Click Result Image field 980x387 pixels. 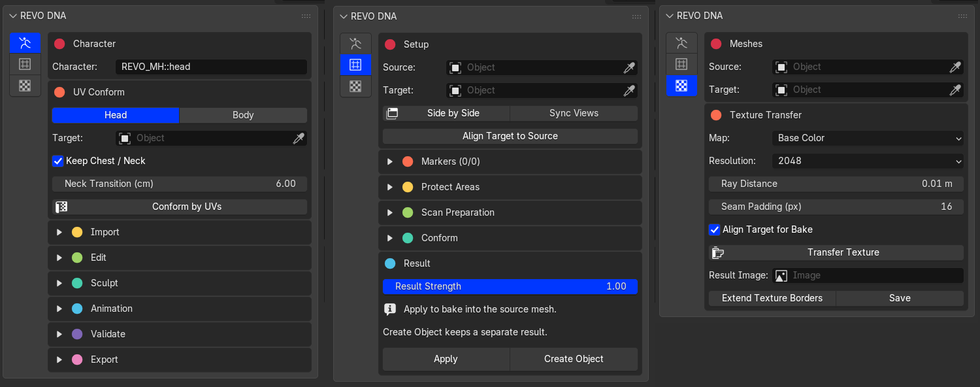[x=868, y=275]
